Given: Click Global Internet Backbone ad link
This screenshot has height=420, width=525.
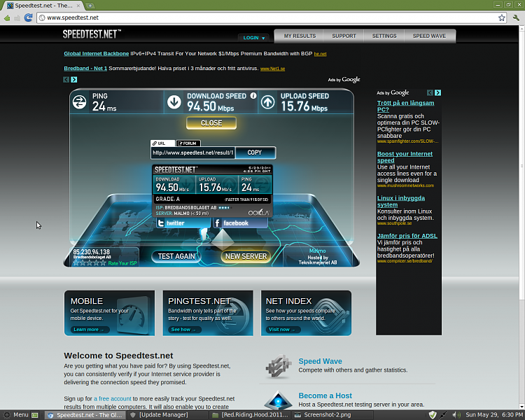Looking at the screenshot, I should [x=97, y=54].
